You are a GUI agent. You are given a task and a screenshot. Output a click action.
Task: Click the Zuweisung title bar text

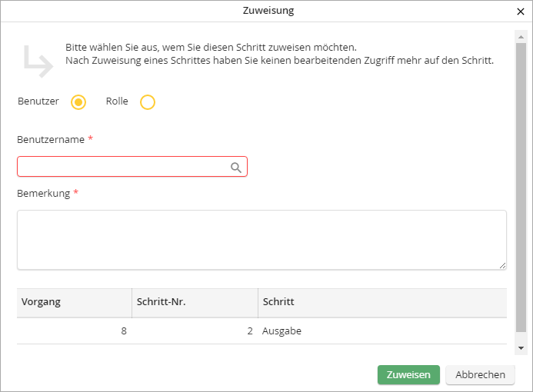(x=266, y=11)
